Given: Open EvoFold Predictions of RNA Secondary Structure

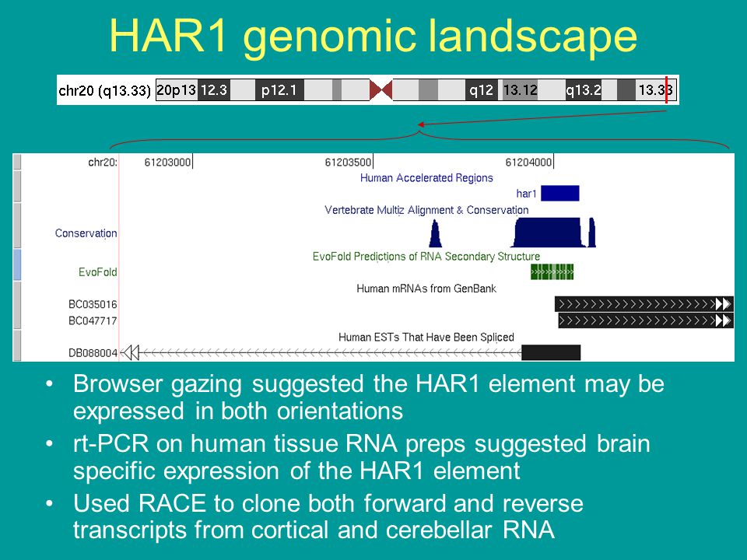Looking at the screenshot, I should tap(426, 256).
